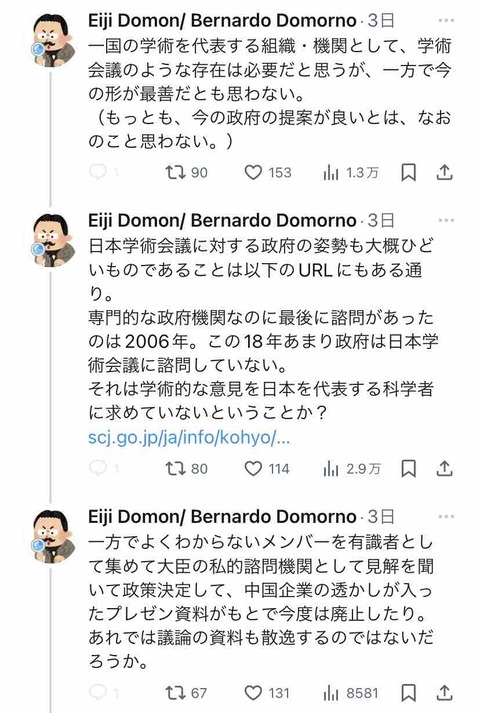
Task: Open more options on the third tweet
Action: (446, 517)
